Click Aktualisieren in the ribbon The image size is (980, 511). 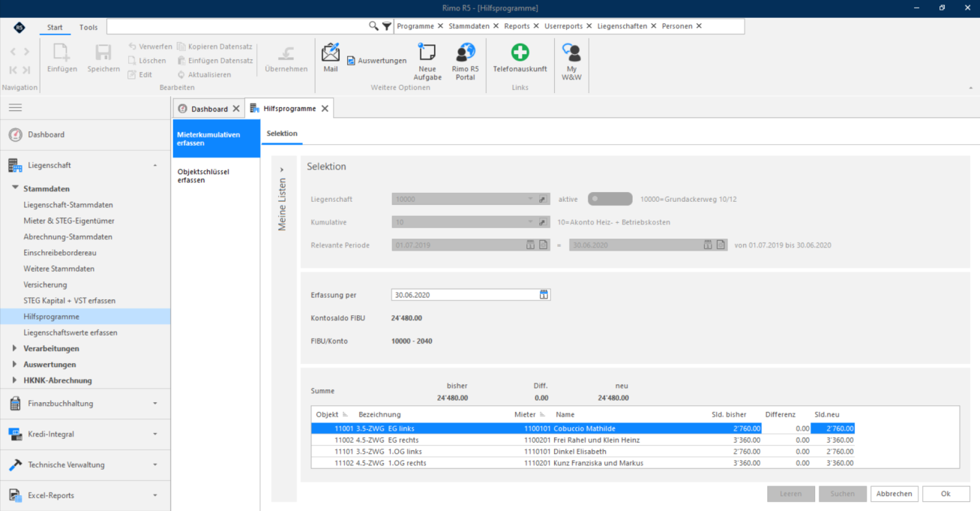tap(204, 74)
